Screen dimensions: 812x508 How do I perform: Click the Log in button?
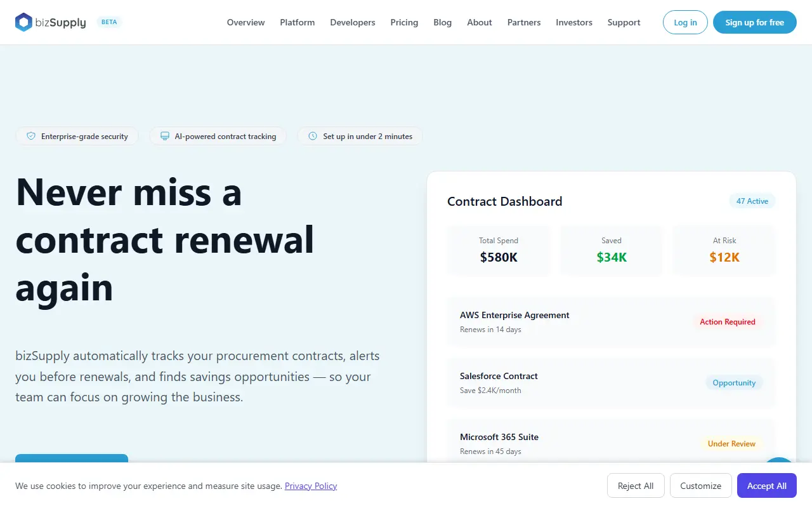[x=685, y=22]
